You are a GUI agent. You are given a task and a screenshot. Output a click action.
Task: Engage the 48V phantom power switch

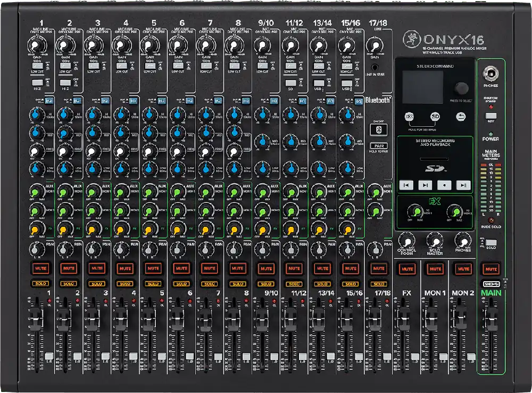pos(491,116)
